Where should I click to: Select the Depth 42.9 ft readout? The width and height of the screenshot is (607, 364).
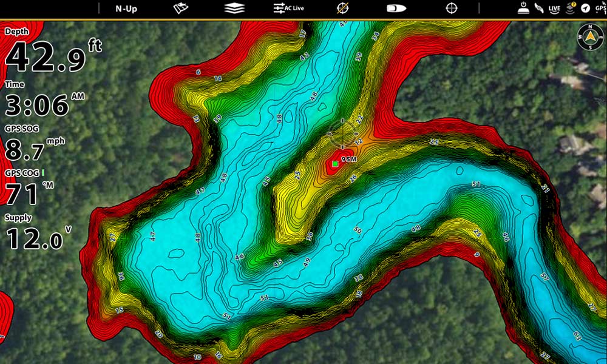click(52, 51)
